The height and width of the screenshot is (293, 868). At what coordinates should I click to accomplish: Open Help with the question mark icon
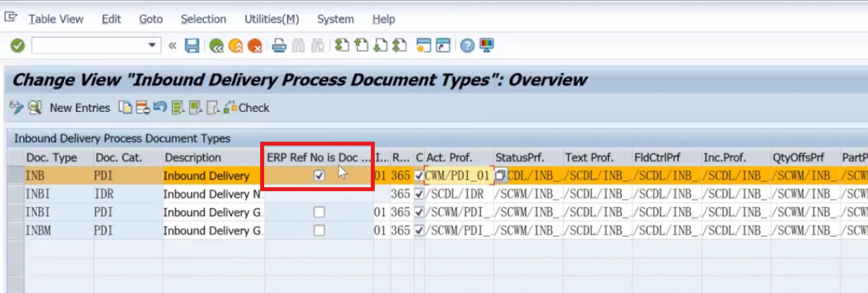click(468, 45)
